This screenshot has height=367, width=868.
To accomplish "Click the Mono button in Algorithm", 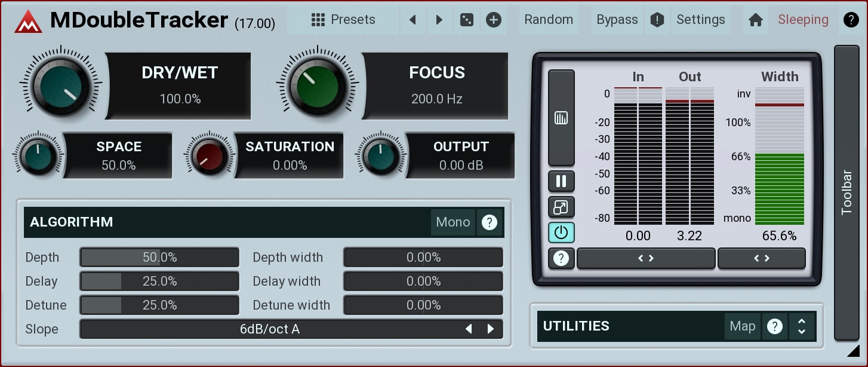I will point(453,222).
